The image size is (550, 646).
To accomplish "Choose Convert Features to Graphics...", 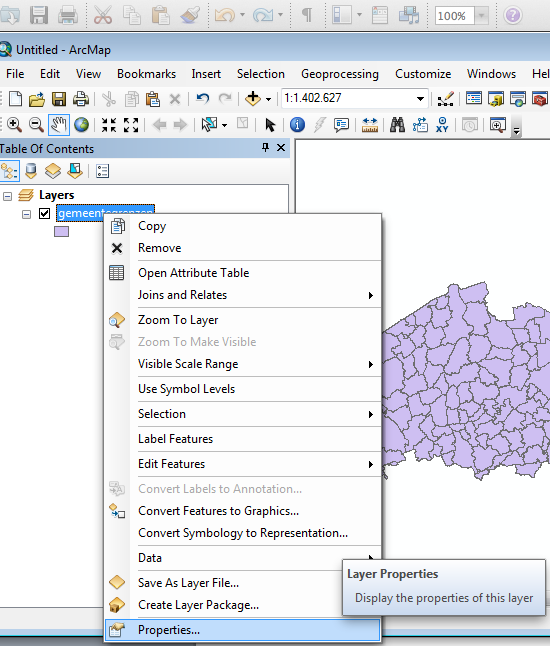I will [x=243, y=511].
